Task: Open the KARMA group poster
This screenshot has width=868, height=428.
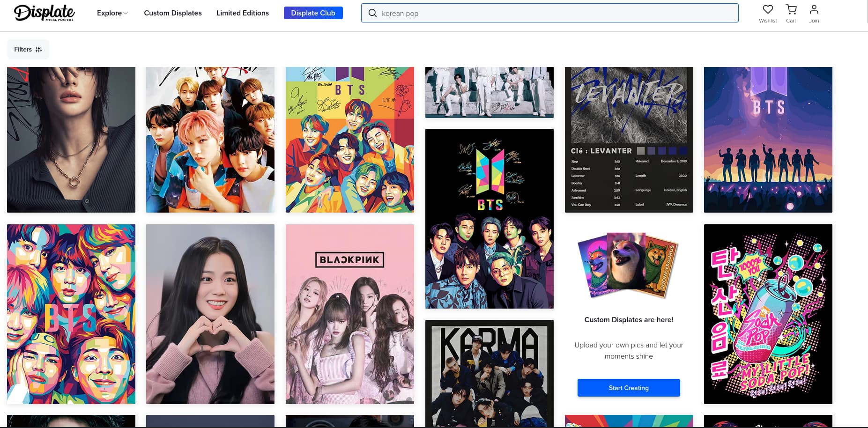Action: 489,373
